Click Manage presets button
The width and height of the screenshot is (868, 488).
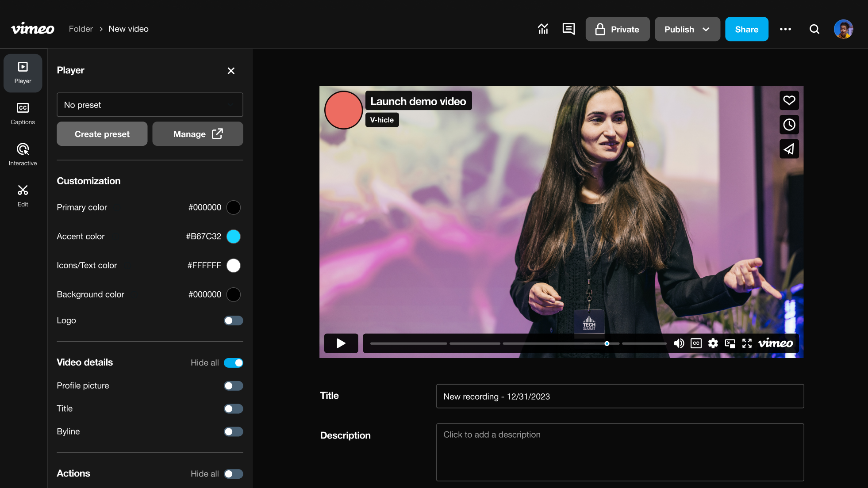pyautogui.click(x=197, y=133)
